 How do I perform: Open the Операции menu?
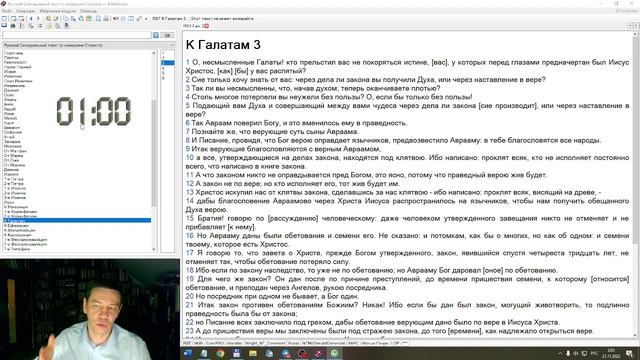[25, 11]
